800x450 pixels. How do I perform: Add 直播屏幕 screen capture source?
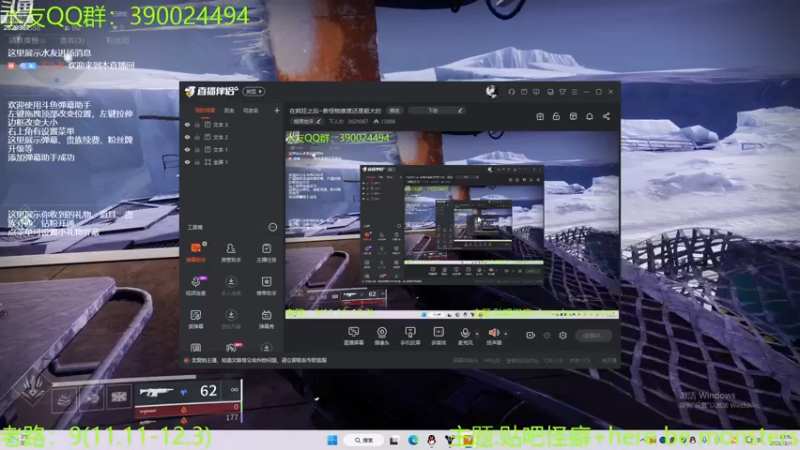tap(354, 336)
